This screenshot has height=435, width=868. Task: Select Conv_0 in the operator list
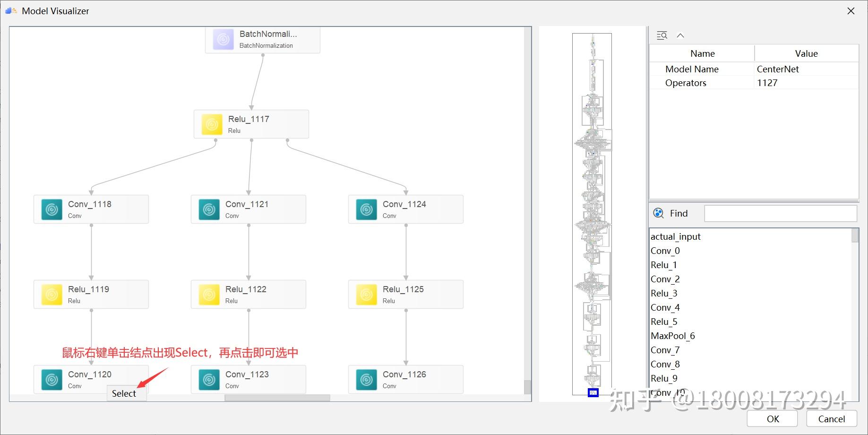(x=665, y=251)
